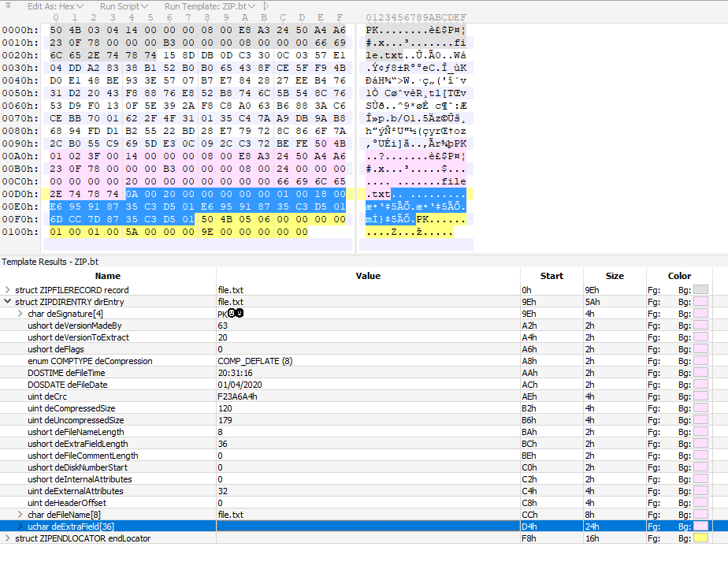
Task: Click background swatch of ZIPFILERECORD record row
Action: 700,290
